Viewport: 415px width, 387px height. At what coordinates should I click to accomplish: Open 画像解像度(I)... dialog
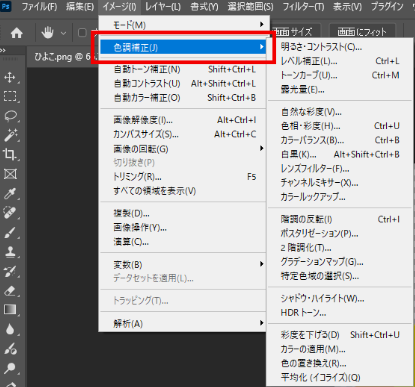tap(183, 120)
